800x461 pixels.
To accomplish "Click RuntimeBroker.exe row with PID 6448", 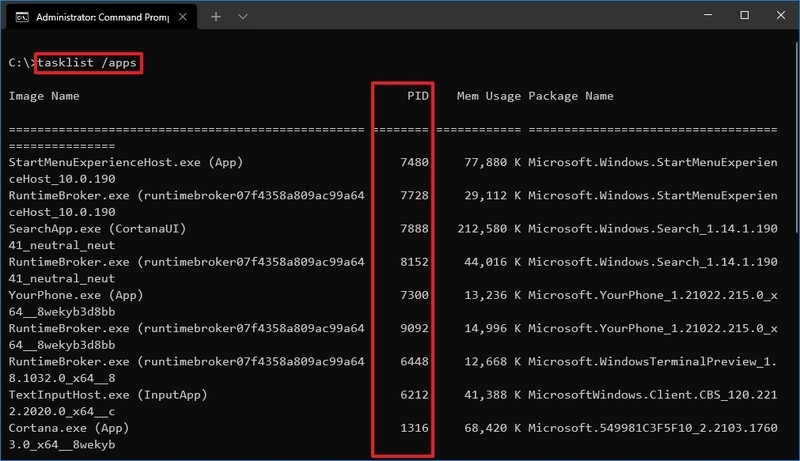I will click(x=187, y=361).
